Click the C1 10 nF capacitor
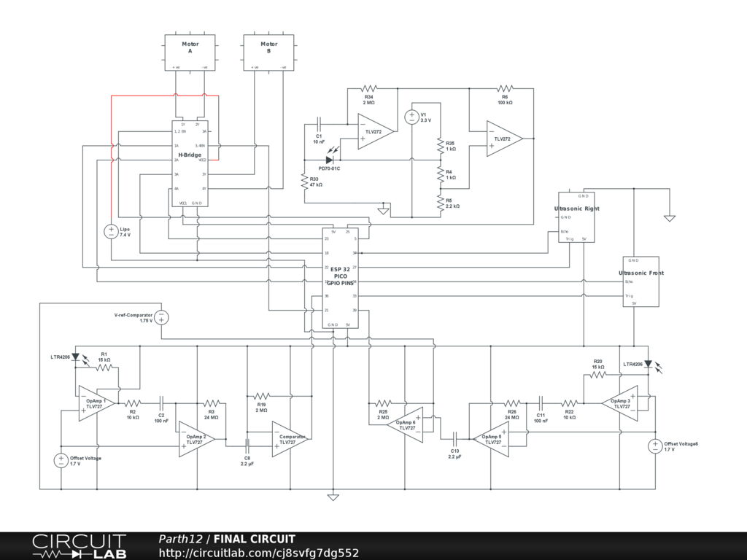This screenshot has height=560, width=747. point(318,125)
